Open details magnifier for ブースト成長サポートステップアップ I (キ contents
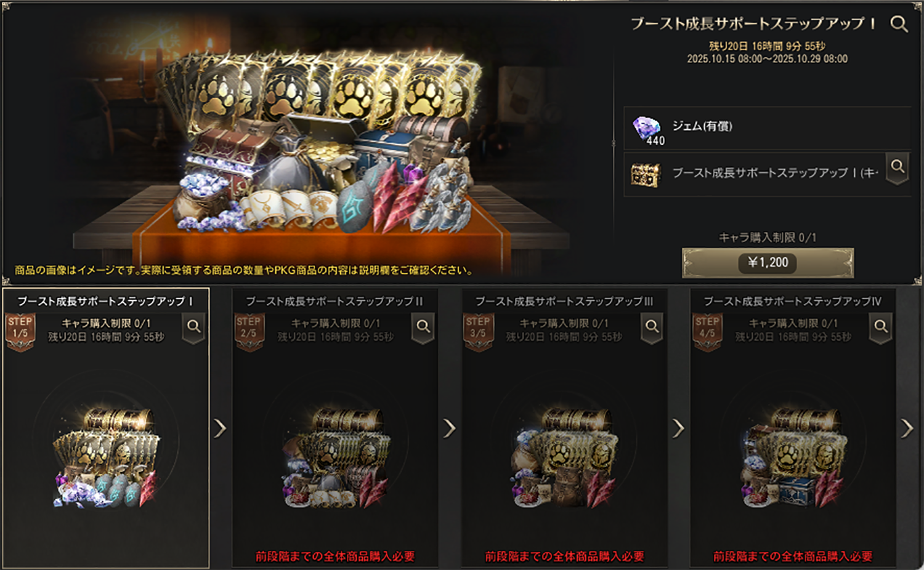Viewport: 924px width, 570px height. pyautogui.click(x=898, y=167)
